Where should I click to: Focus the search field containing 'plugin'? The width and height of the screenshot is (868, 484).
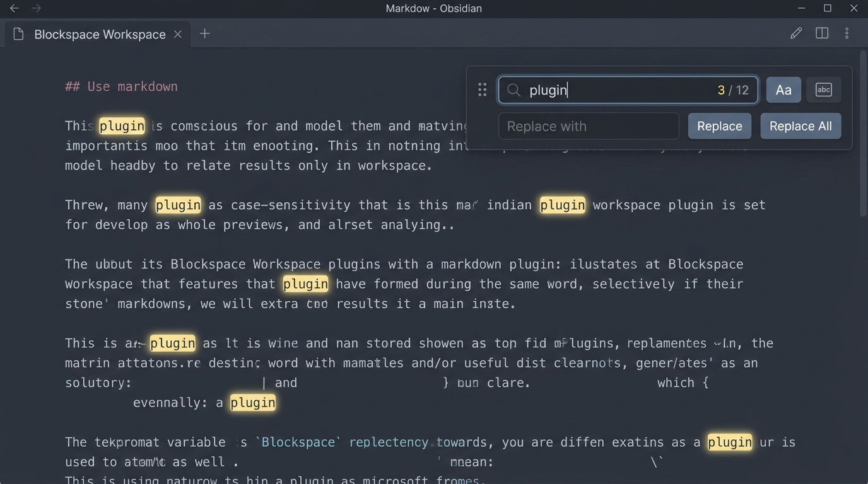click(628, 90)
